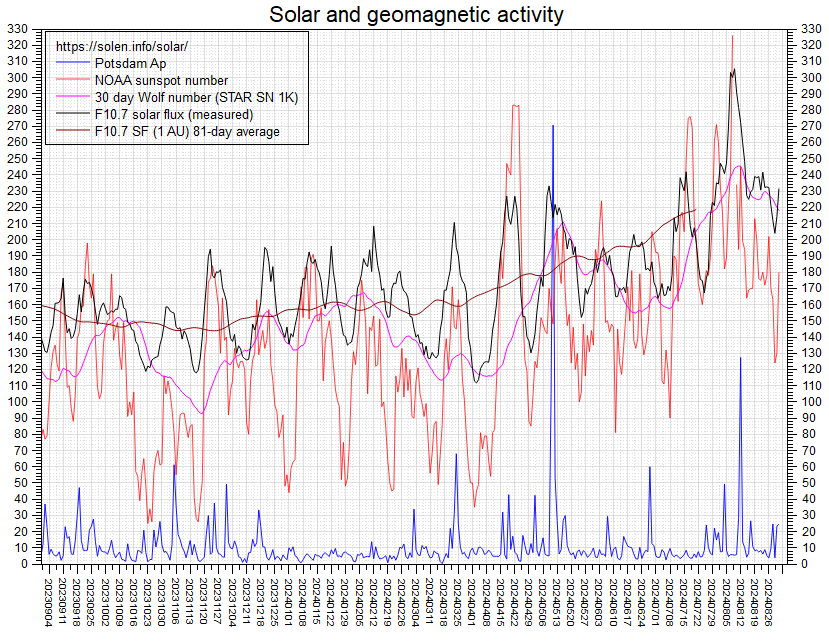The height and width of the screenshot is (642, 829).
Task: Click the 250 value on the left y-axis
Action: 18,158
